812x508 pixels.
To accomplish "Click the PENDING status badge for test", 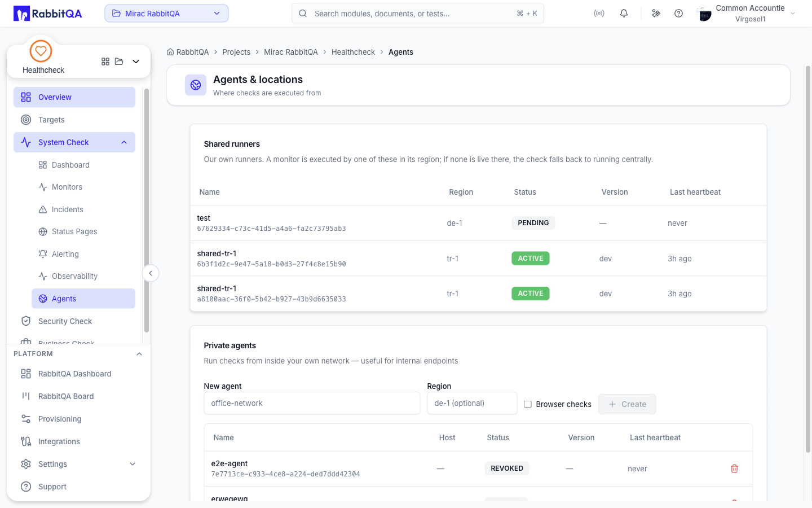I will tap(533, 223).
